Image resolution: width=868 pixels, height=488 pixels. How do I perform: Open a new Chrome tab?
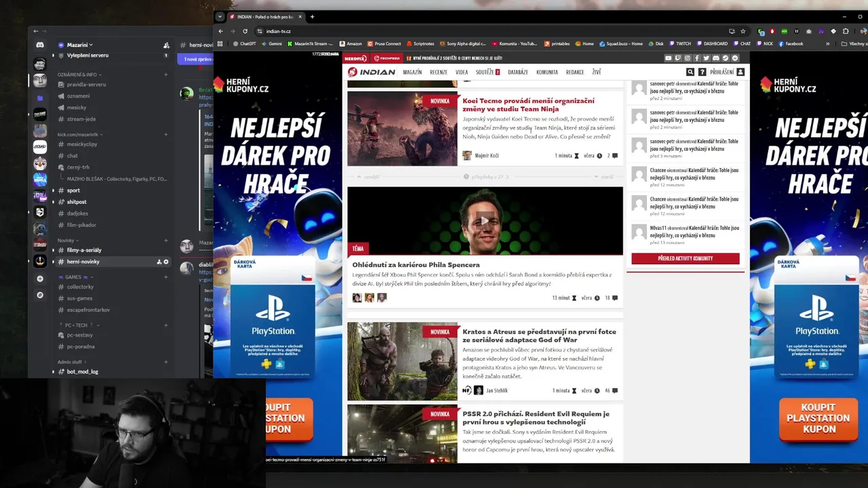(x=312, y=16)
